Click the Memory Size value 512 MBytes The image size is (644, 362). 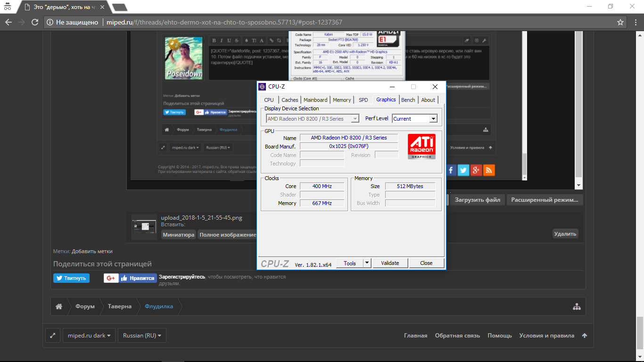(x=410, y=186)
